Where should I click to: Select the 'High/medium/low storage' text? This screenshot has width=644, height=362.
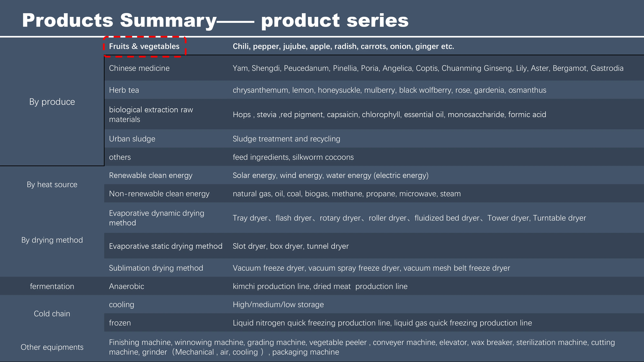pyautogui.click(x=278, y=305)
